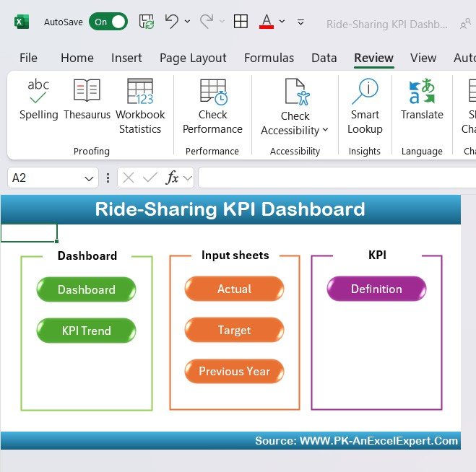Toggle the AutoSave switch off

point(108,22)
